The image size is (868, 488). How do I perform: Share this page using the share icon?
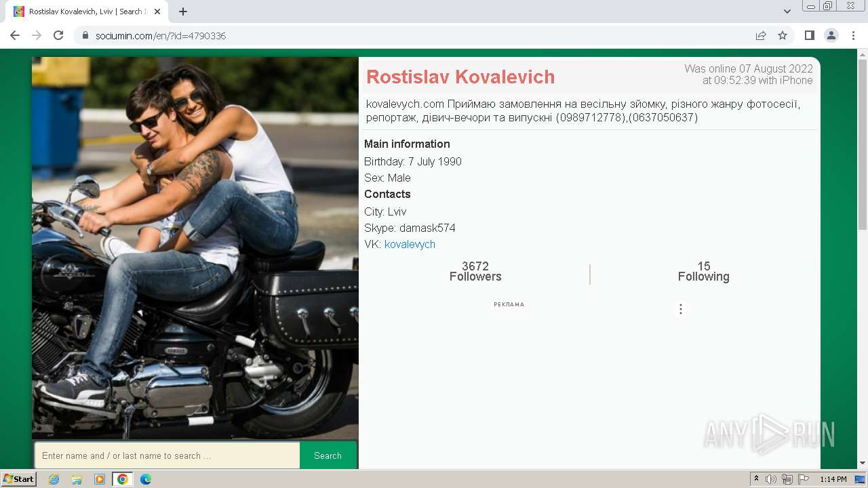pos(761,35)
